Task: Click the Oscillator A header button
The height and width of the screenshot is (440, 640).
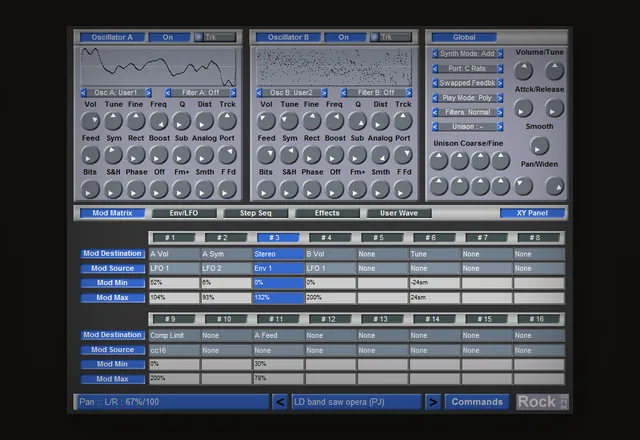Action: point(112,37)
